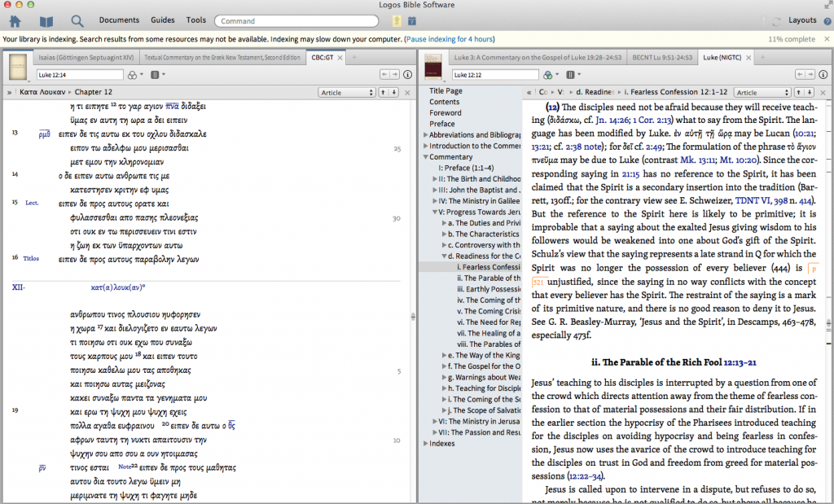The height and width of the screenshot is (504, 834).
Task: Open the Documents menu
Action: click(x=119, y=20)
